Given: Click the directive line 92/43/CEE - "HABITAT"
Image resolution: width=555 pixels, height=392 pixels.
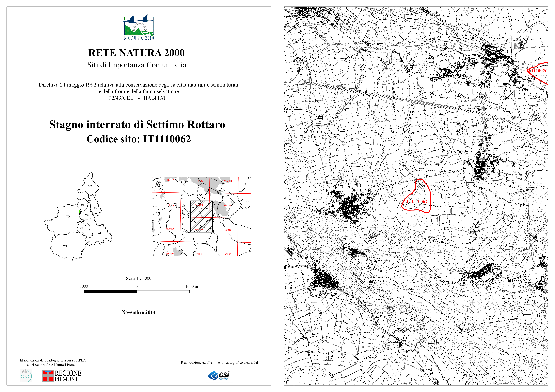Looking at the screenshot, I should click(139, 98).
